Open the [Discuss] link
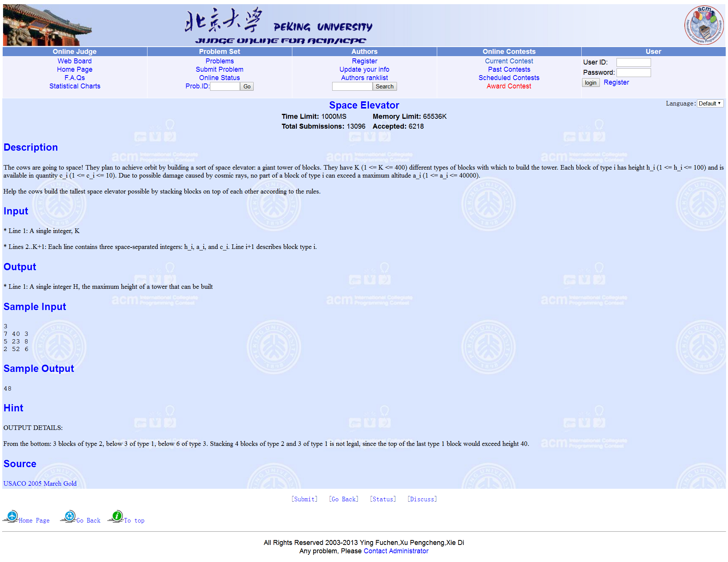This screenshot has width=728, height=562. [422, 499]
